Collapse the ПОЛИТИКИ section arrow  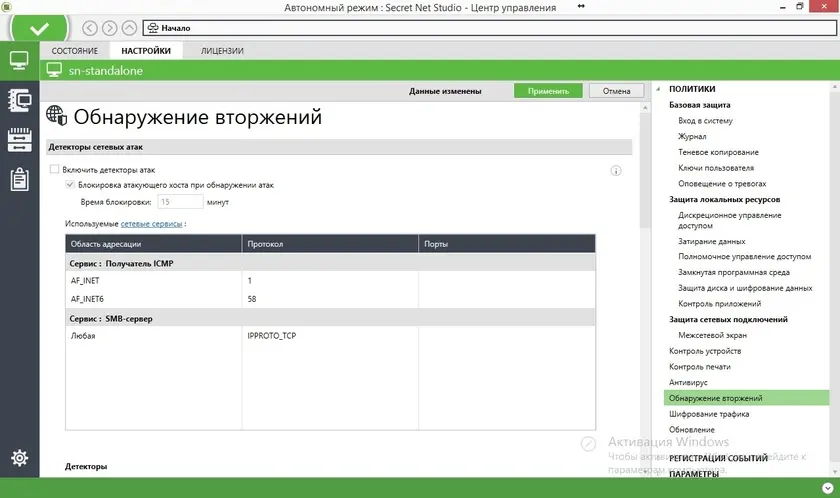pos(658,89)
